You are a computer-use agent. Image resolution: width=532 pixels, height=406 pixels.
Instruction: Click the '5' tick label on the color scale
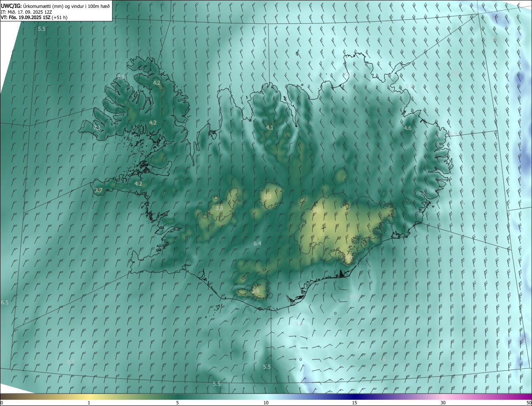click(177, 403)
